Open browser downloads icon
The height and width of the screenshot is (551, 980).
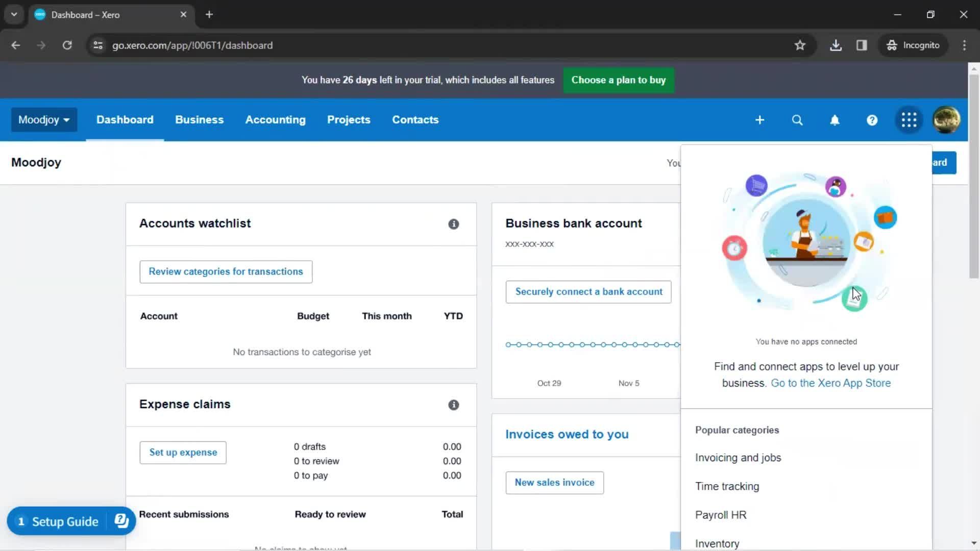(x=836, y=45)
